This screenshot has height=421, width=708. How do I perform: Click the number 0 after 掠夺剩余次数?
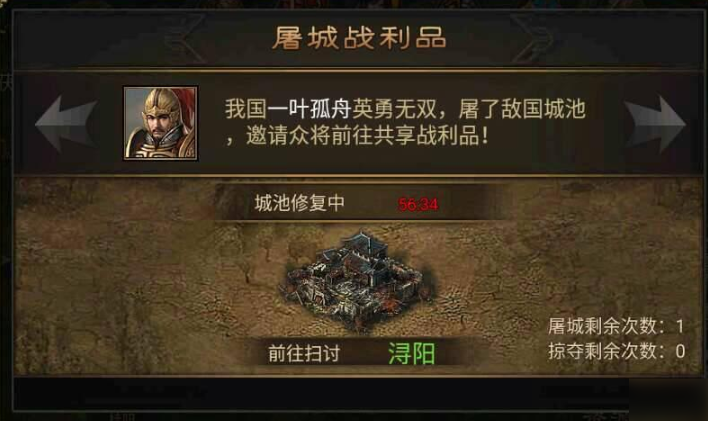[x=680, y=351]
